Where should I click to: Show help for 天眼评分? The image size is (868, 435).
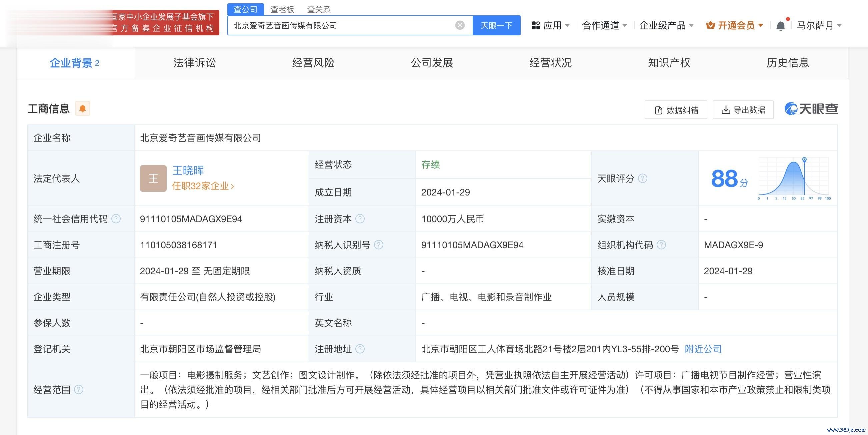(643, 178)
